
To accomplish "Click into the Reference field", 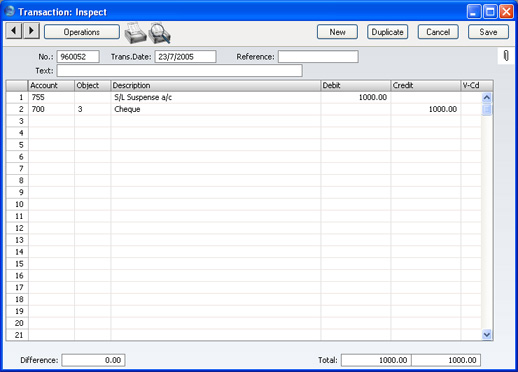I will [x=318, y=57].
